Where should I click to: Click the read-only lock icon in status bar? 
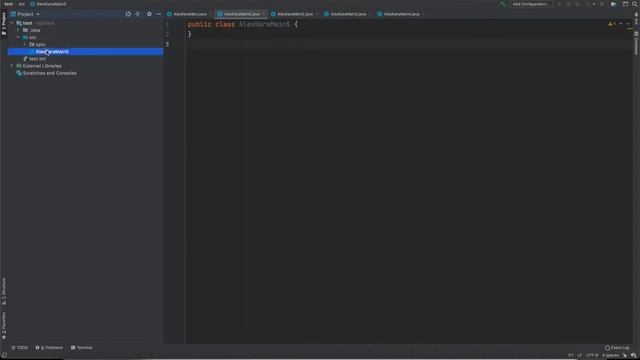625,356
